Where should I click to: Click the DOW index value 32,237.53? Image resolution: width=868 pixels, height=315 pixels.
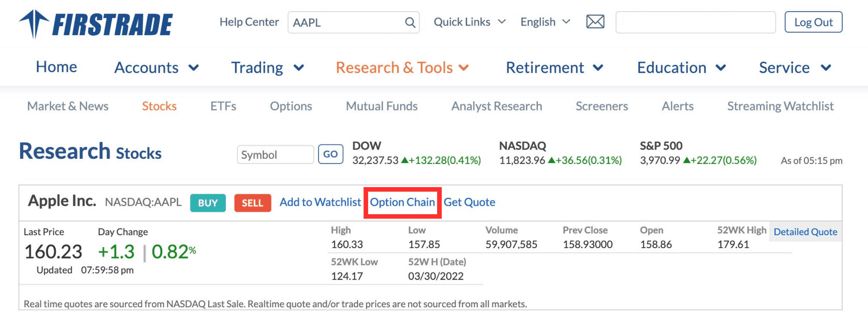(x=375, y=160)
